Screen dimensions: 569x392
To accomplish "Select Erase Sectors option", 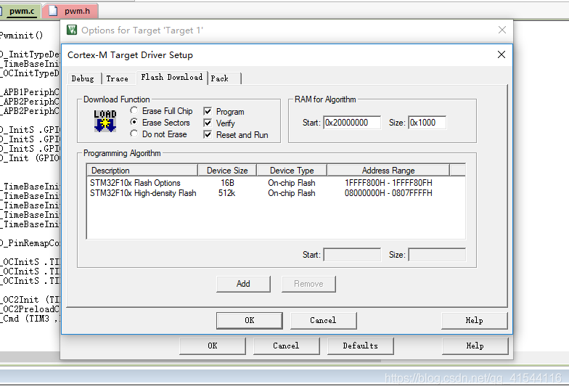I will [x=160, y=122].
